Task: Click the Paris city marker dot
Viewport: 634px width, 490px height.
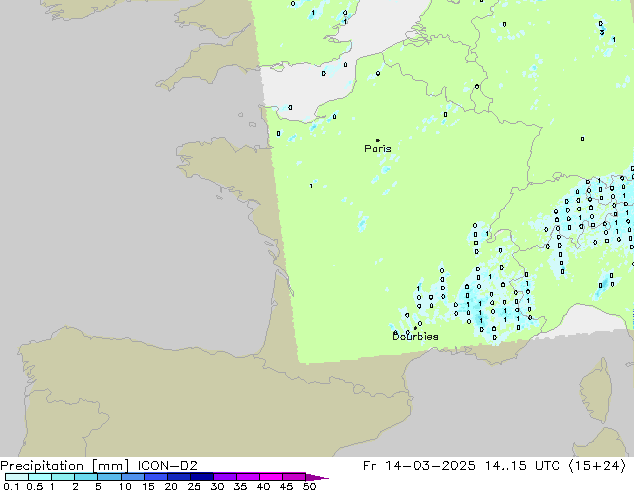Action: 377,140
